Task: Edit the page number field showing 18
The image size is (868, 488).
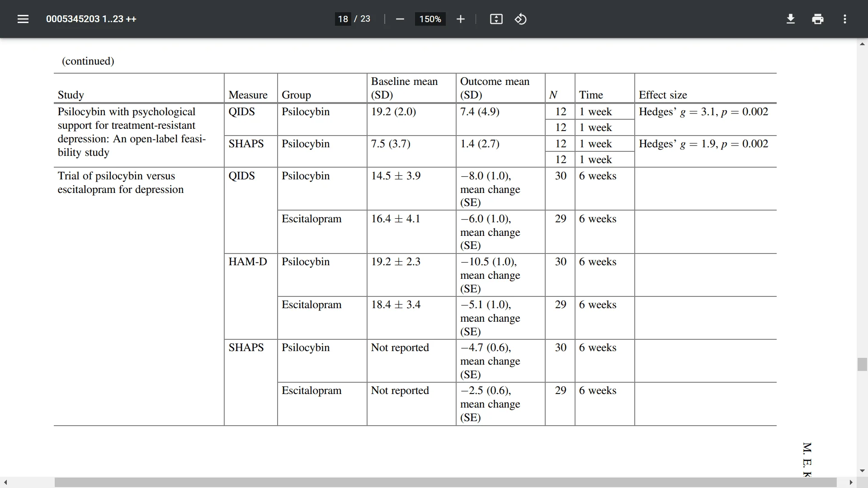Action: tap(343, 19)
